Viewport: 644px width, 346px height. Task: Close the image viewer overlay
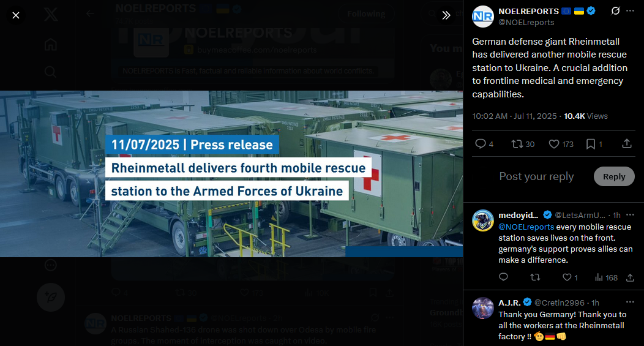point(15,15)
